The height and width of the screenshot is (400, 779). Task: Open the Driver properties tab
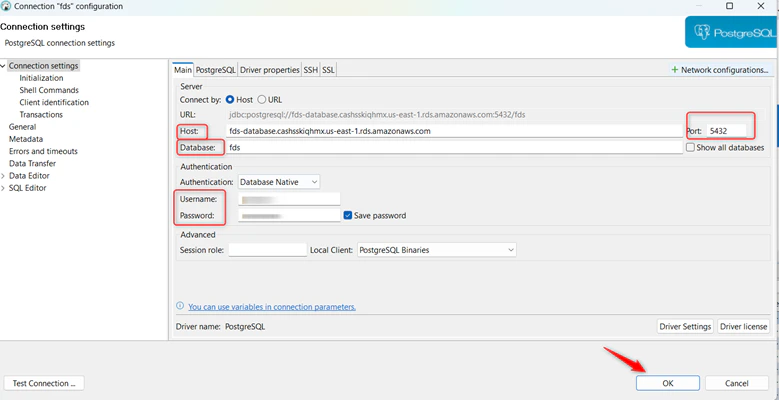click(x=270, y=70)
